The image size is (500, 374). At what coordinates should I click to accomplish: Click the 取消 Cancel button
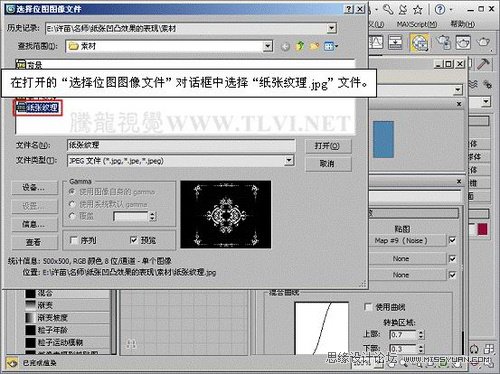[328, 164]
